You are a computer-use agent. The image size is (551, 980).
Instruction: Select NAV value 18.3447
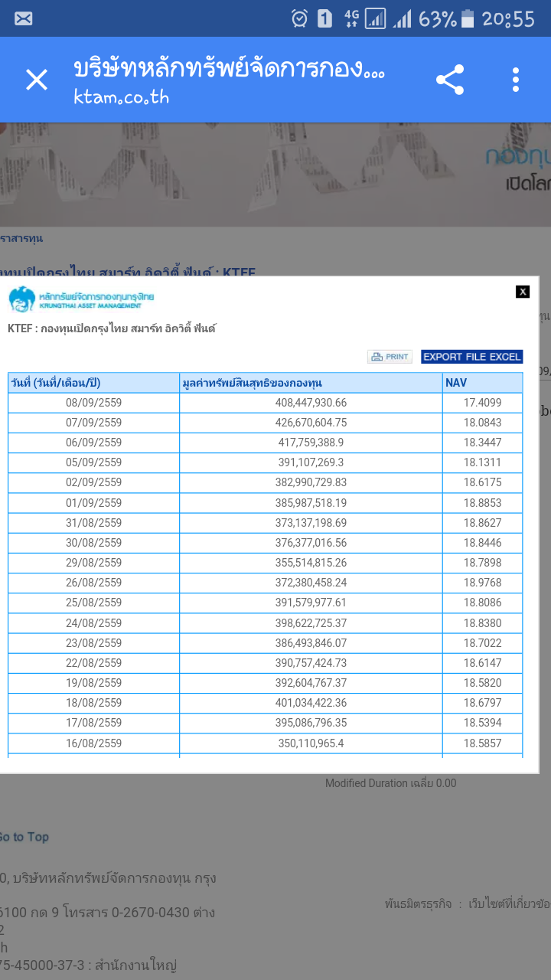(483, 443)
